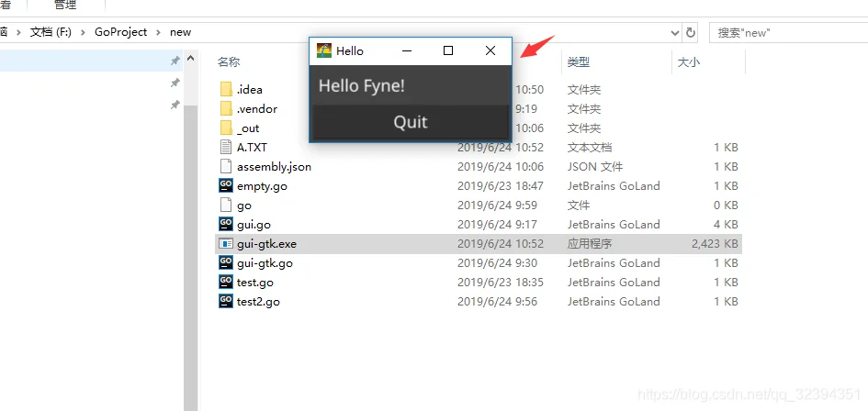This screenshot has width=868, height=411.
Task: Select the file name test2.go
Action: point(258,302)
